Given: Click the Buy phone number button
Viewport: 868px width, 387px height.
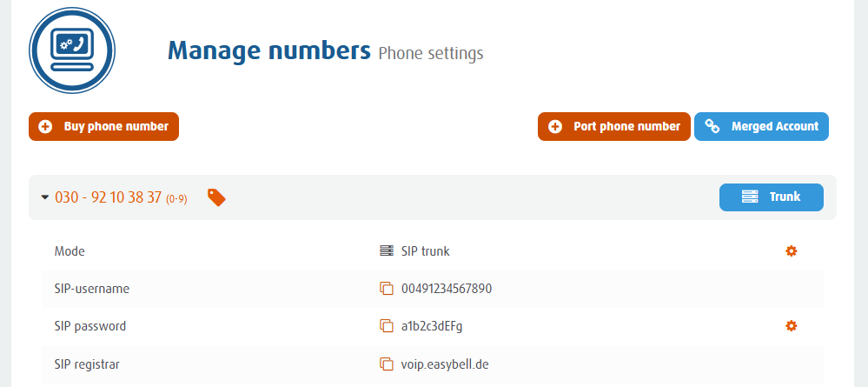Looking at the screenshot, I should pyautogui.click(x=103, y=126).
